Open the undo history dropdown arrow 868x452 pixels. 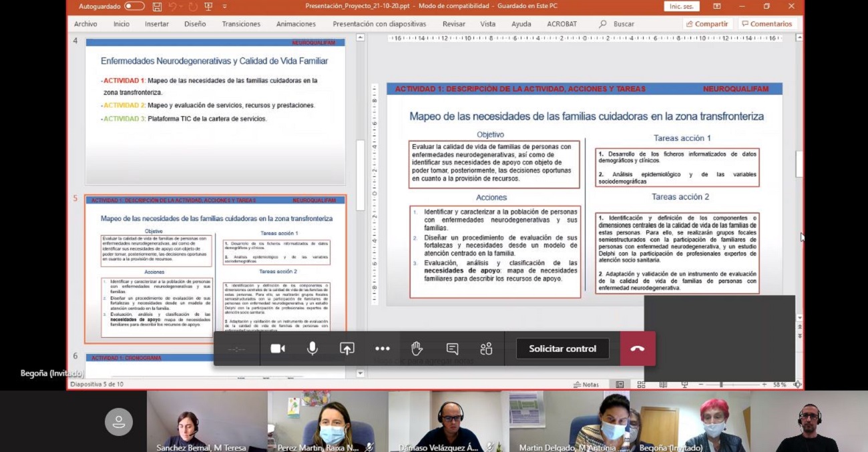(x=182, y=7)
